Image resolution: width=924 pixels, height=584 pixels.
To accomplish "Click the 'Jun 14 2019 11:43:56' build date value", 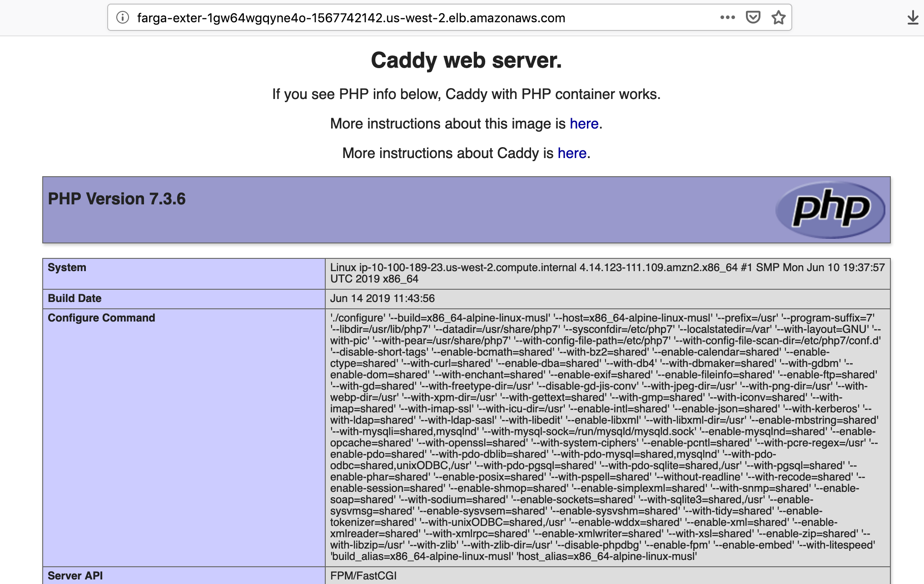I will pos(382,298).
